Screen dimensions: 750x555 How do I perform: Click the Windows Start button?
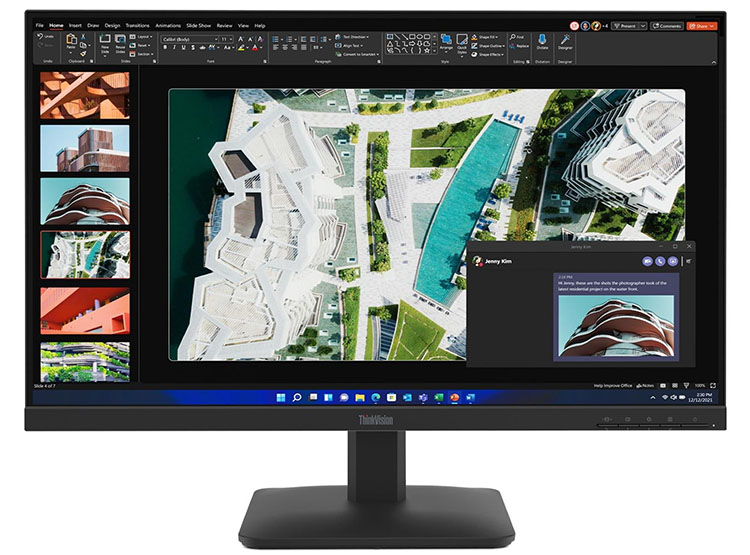click(281, 398)
